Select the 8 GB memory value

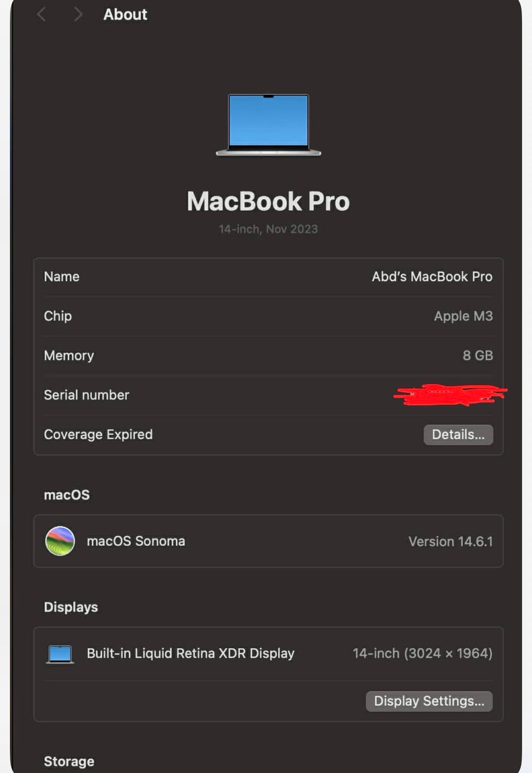[x=478, y=355]
